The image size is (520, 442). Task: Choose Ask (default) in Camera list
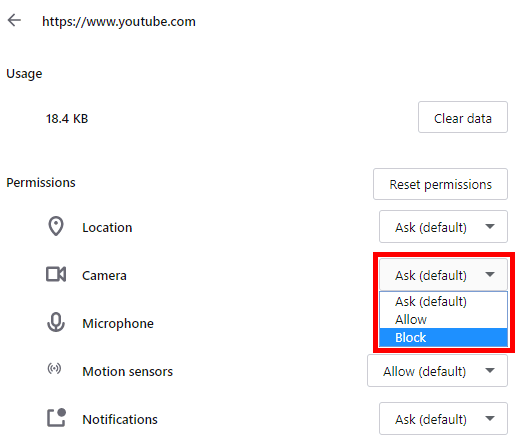tap(443, 301)
